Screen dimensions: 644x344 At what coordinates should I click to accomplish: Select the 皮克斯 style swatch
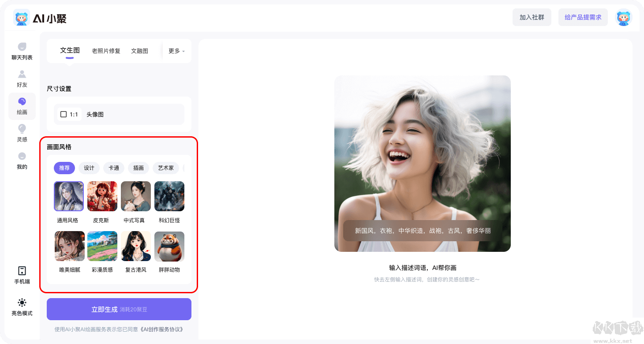(x=102, y=196)
